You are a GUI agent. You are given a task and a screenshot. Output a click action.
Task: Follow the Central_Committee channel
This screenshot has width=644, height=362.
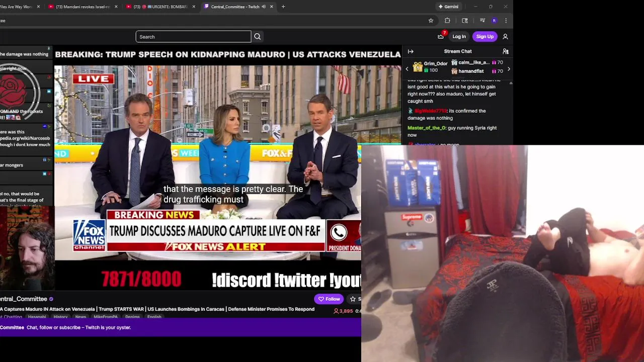329,299
